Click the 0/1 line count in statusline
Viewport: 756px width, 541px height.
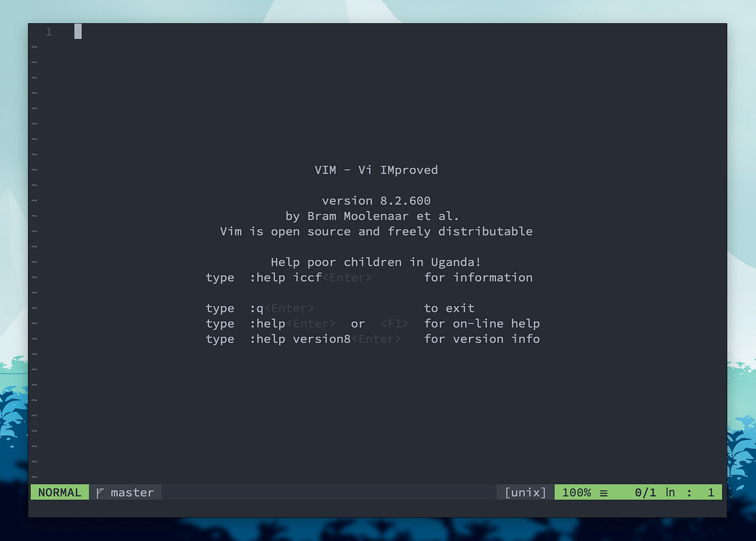point(646,493)
